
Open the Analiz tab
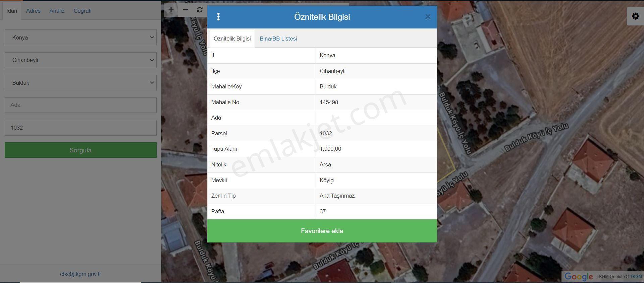pos(57,11)
